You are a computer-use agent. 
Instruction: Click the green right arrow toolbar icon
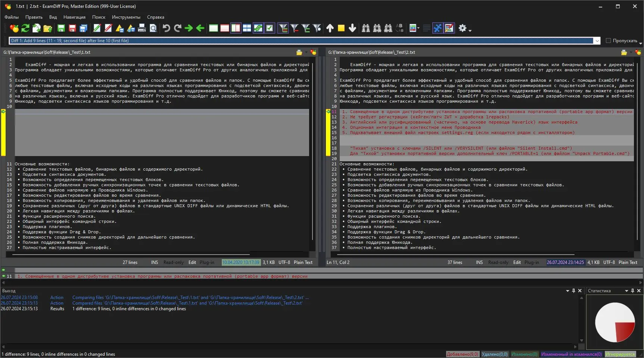[x=189, y=28]
